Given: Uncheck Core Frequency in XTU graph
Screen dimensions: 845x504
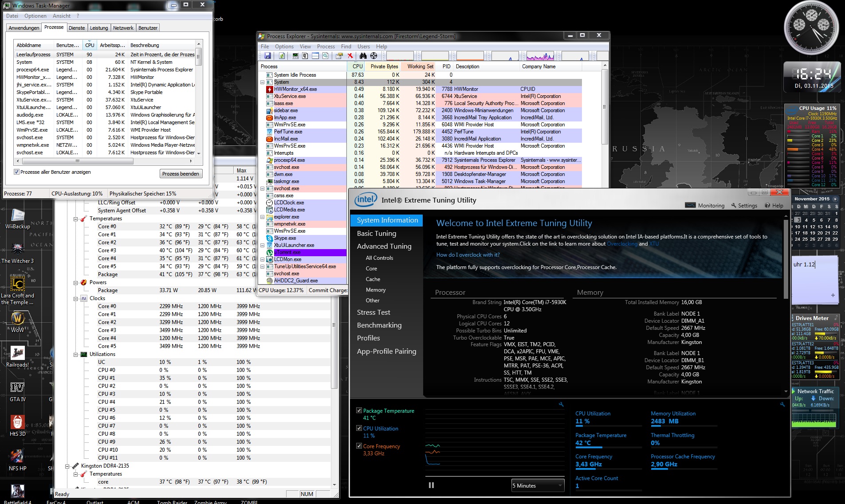Looking at the screenshot, I should 359,446.
